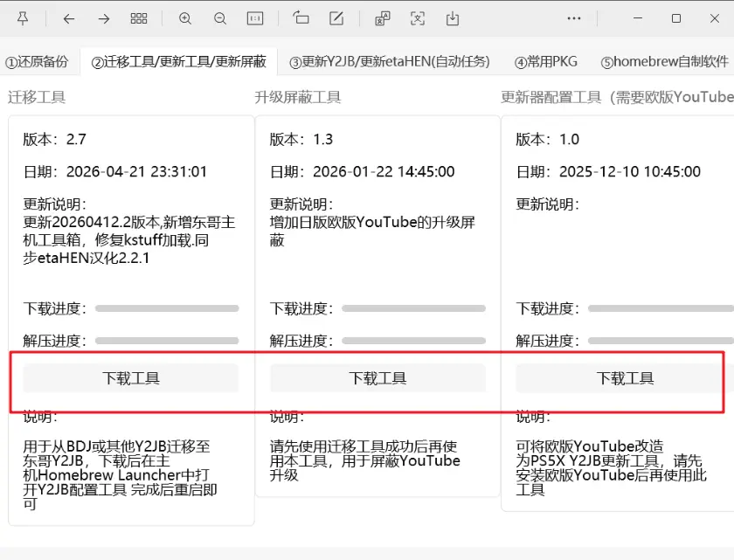
Task: Click the 更新器配置工具 解压进度 progress bar
Action: [661, 341]
